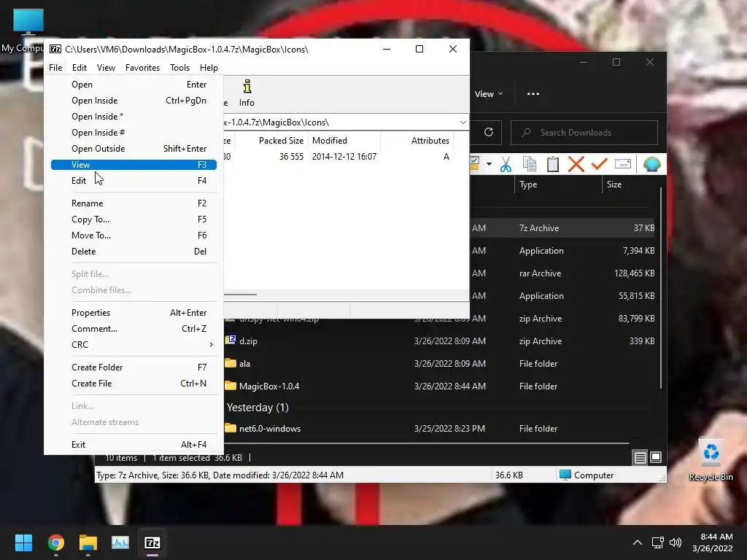The image size is (747, 560).
Task: Click the 7z icon in the 7-Zip title bar
Action: point(55,49)
